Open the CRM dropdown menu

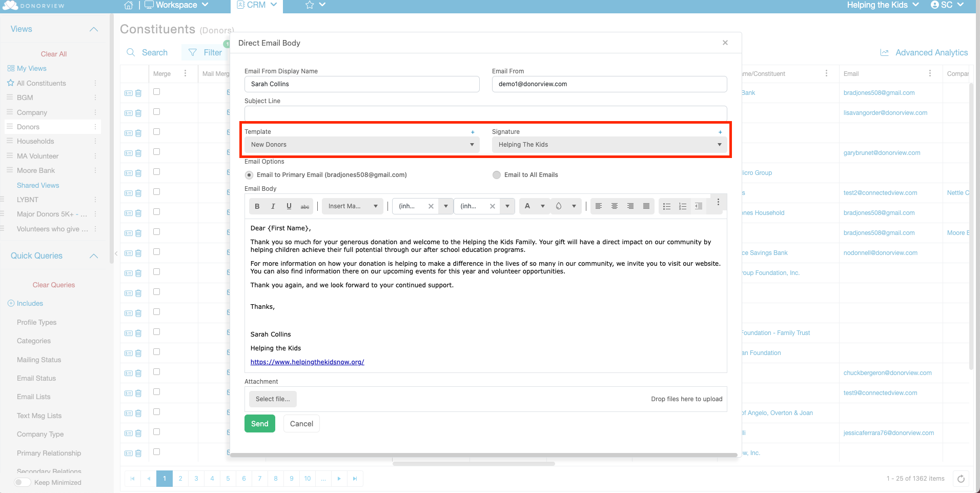tap(257, 5)
